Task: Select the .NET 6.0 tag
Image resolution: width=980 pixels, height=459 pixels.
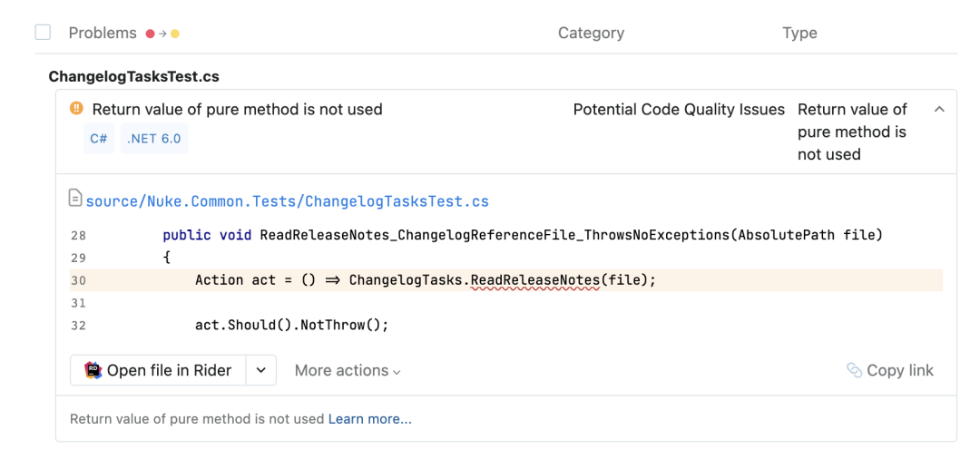Action: coord(153,139)
